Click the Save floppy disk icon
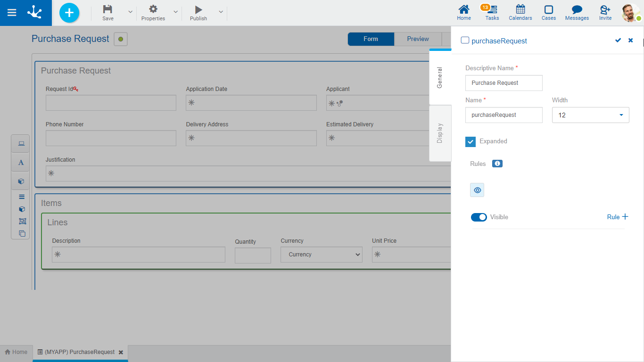The image size is (644, 362). 108,9
